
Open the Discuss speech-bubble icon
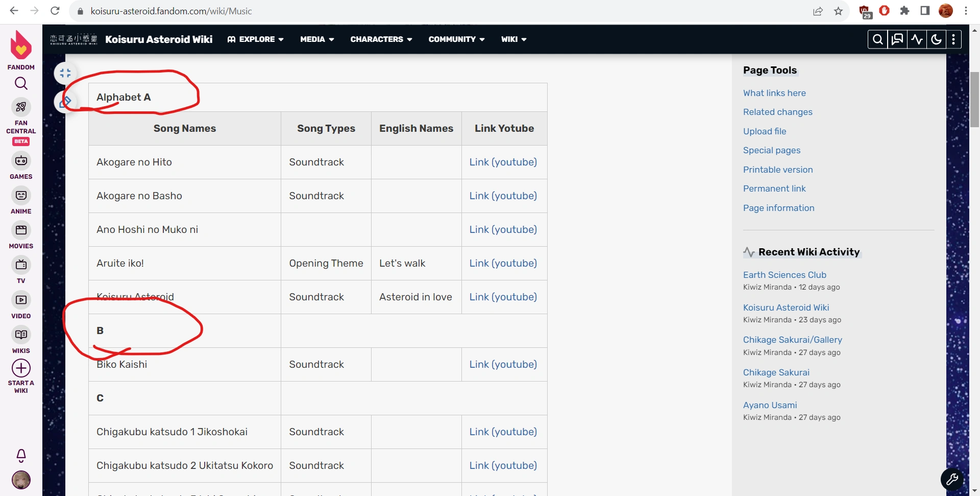[897, 39]
